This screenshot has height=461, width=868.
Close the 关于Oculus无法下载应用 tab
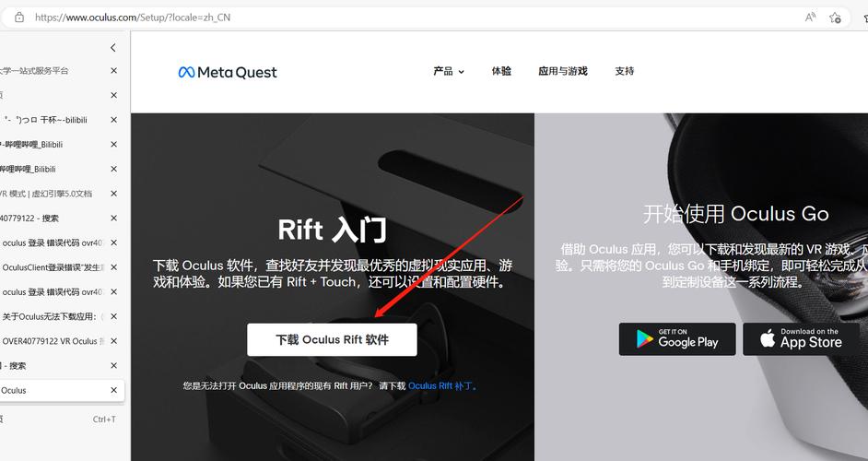click(114, 316)
